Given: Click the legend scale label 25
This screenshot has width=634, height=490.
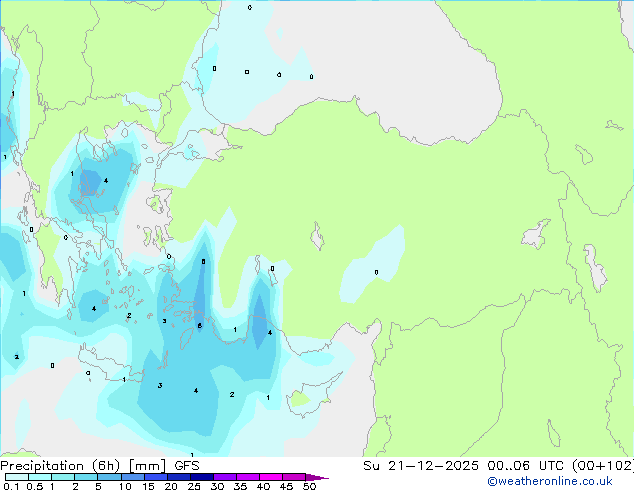Looking at the screenshot, I should (194, 486).
